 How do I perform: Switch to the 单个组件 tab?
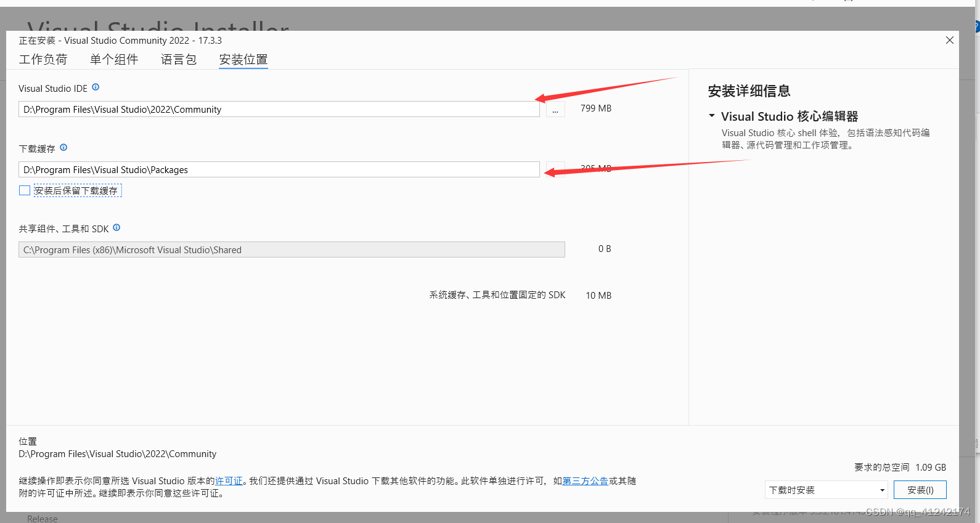click(114, 59)
